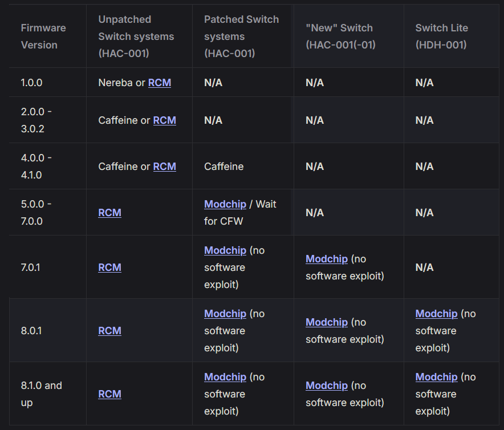Viewport: 504px width, 430px height.
Task: Open the Patched Switch Modchip link for 7.0.1
Action: coord(225,250)
